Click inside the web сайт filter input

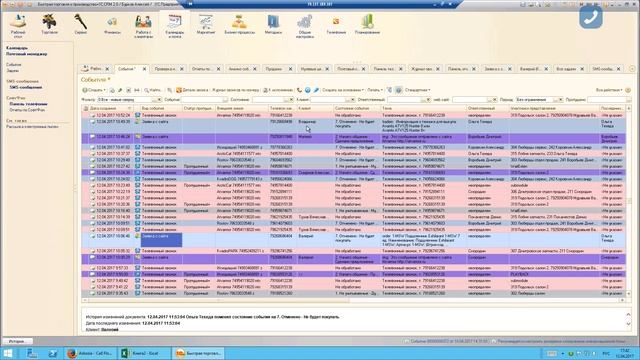[470, 100]
